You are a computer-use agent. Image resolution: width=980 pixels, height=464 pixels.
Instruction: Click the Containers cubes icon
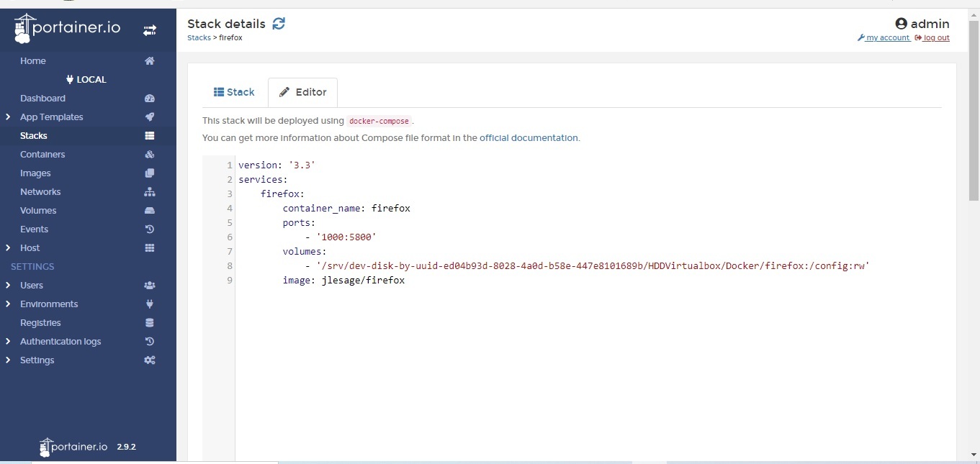tap(150, 155)
